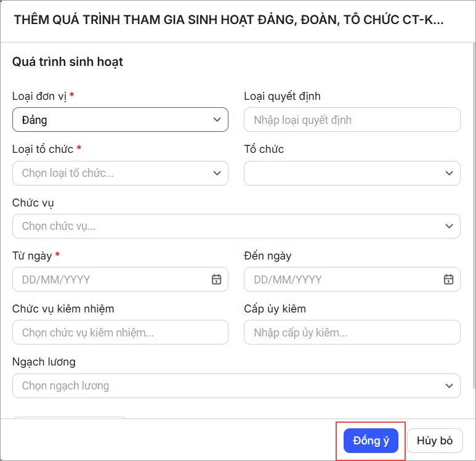The height and width of the screenshot is (461, 476).
Task: Click the Quá trình sinh hoạt heading
Action: tap(68, 62)
